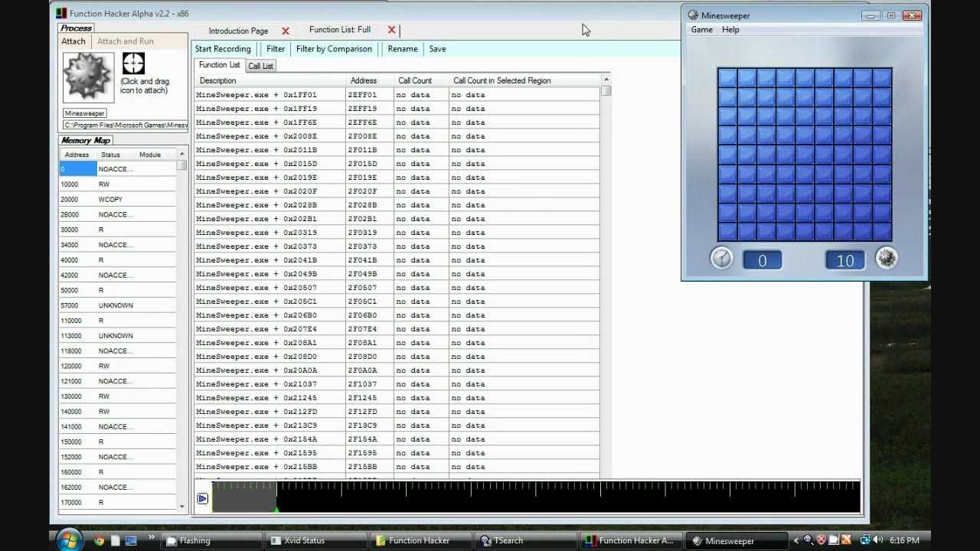Open the Minesweeper Game menu

[701, 30]
